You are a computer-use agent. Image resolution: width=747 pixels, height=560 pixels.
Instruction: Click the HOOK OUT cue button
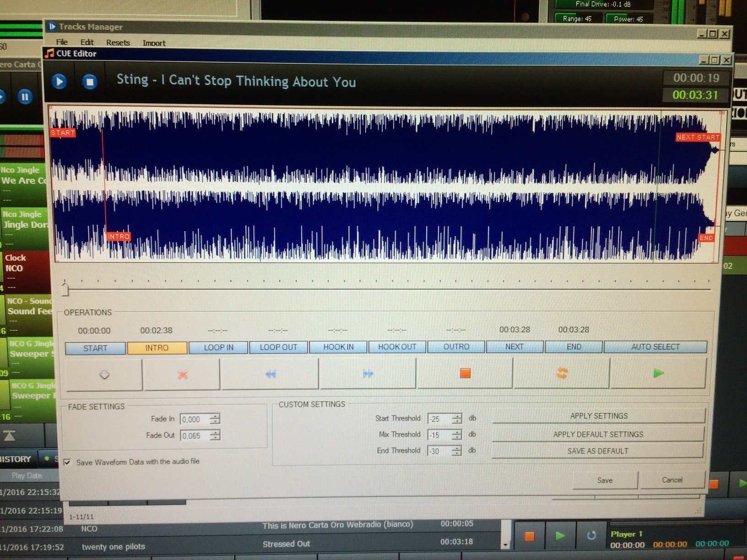pyautogui.click(x=397, y=347)
